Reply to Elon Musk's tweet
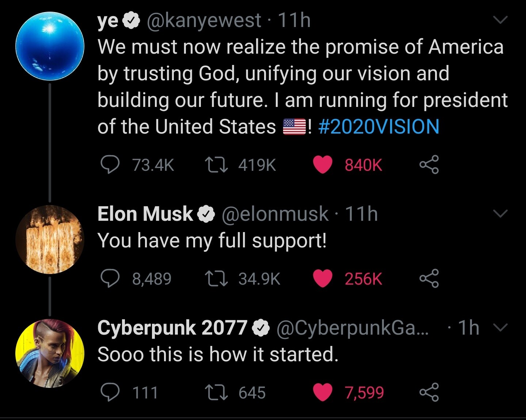Viewport: 526px width, 420px height. 110,279
